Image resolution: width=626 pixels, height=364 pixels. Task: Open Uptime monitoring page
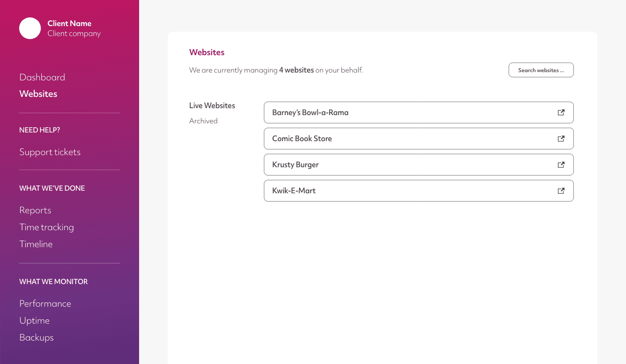(34, 321)
